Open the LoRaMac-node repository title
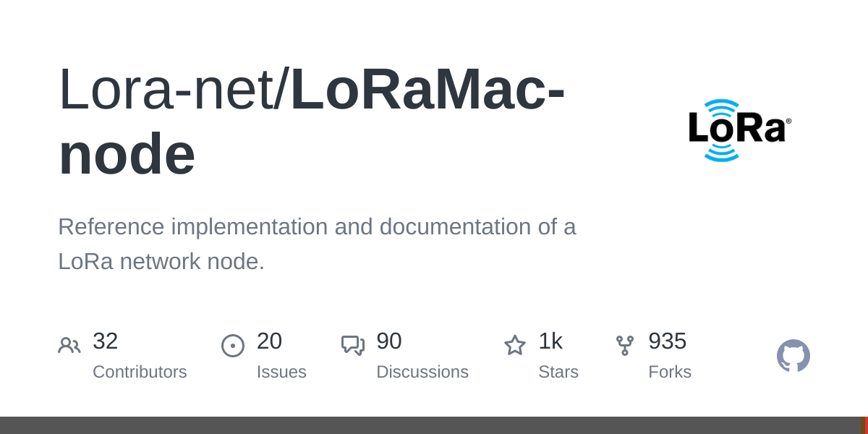This screenshot has height=434, width=868. pyautogui.click(x=311, y=121)
